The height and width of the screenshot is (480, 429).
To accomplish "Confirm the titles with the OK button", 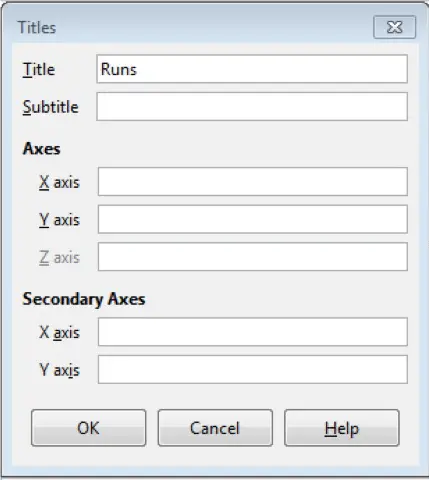I will pos(89,428).
